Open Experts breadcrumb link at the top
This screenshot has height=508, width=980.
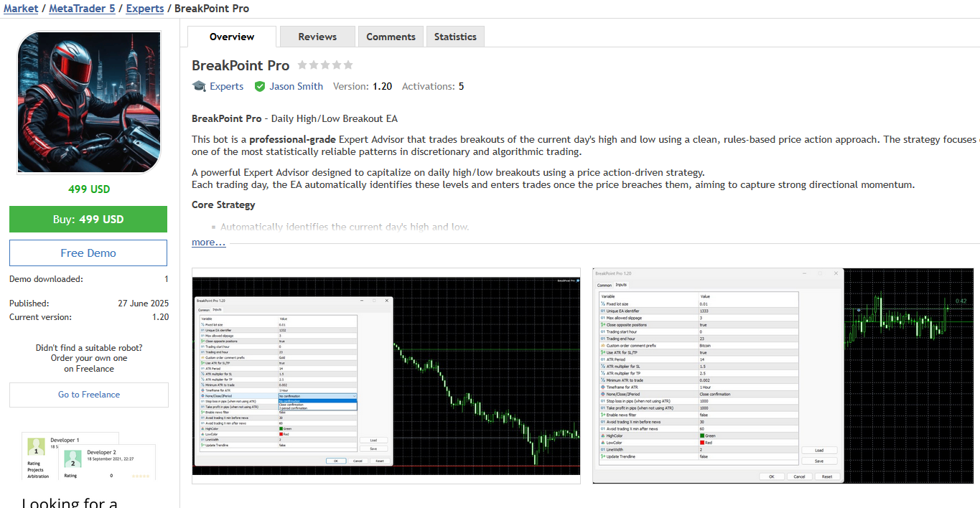point(145,9)
